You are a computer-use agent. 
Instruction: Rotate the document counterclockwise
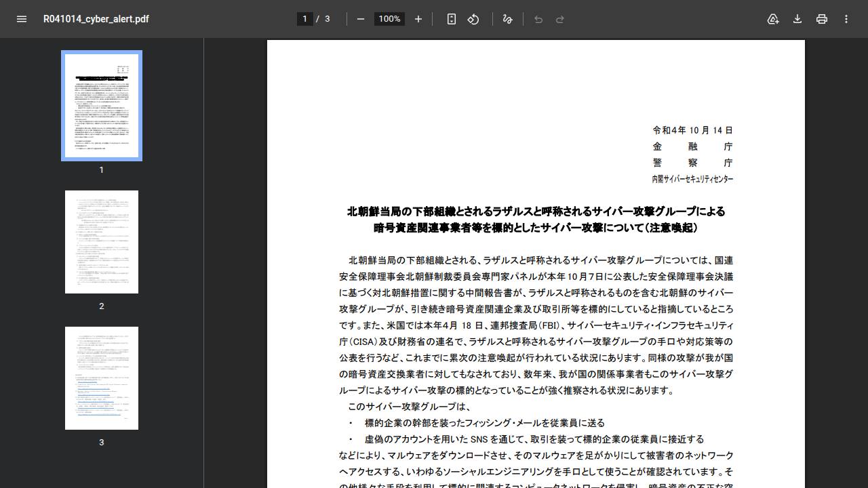click(473, 19)
